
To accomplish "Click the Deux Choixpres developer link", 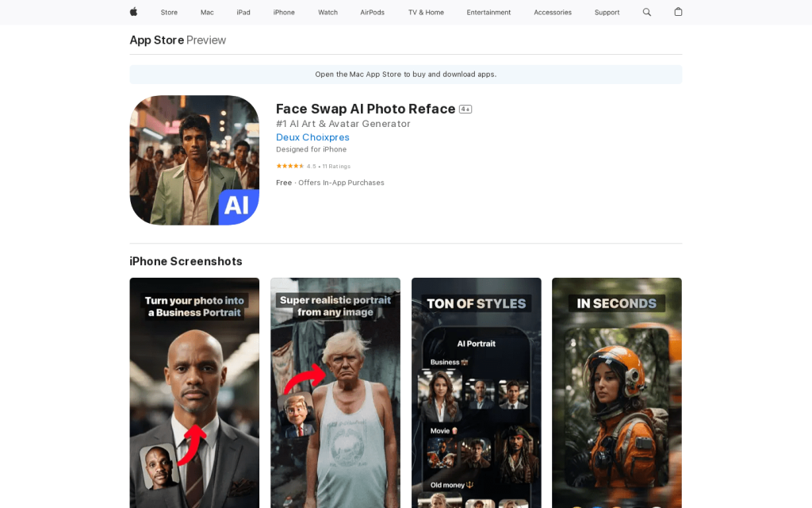I will click(312, 137).
